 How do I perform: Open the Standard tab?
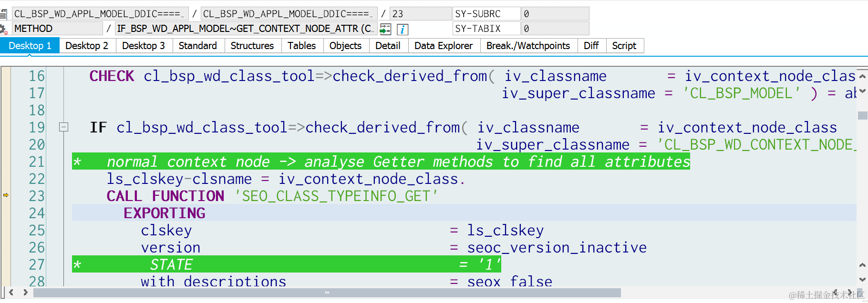[x=198, y=46]
